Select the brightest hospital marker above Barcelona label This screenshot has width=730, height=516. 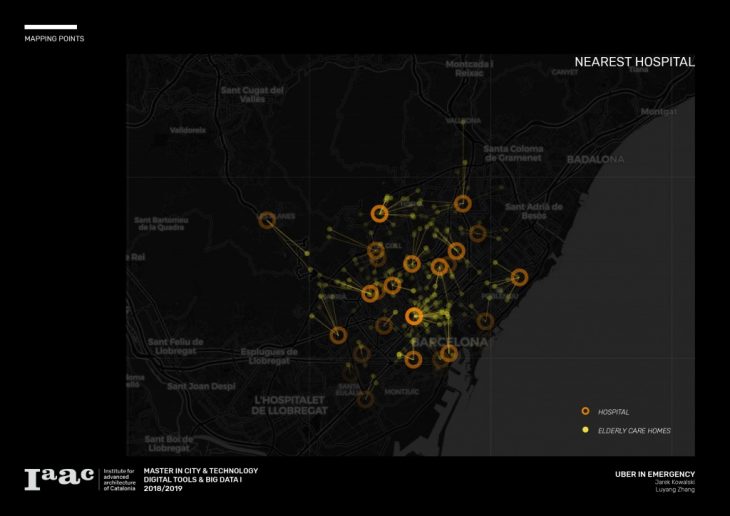[415, 316]
